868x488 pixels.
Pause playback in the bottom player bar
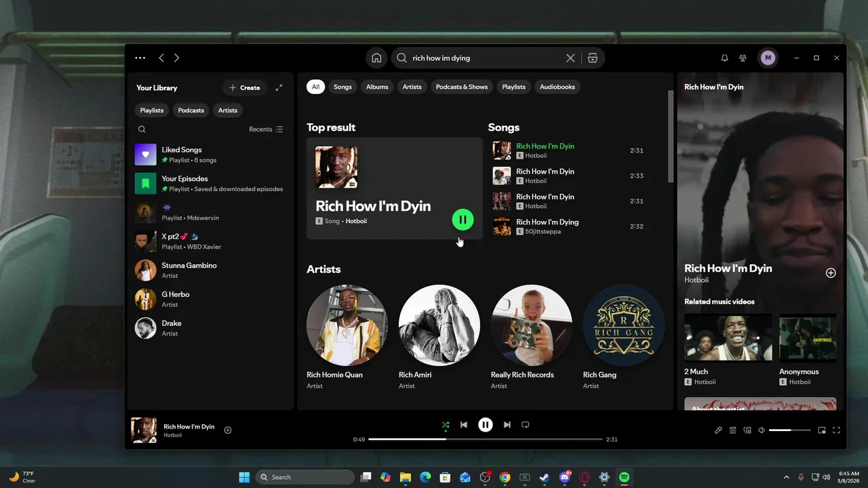click(486, 425)
